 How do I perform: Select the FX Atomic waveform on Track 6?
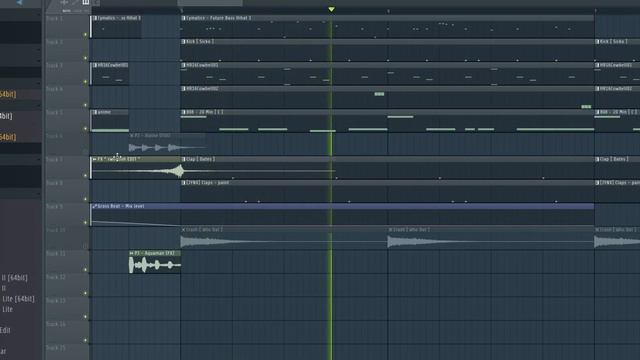coord(167,147)
